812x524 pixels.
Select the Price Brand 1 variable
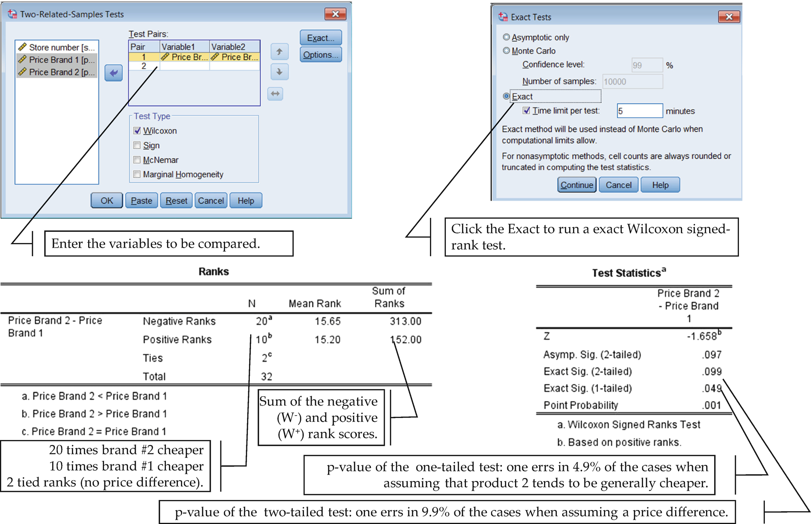pos(57,60)
